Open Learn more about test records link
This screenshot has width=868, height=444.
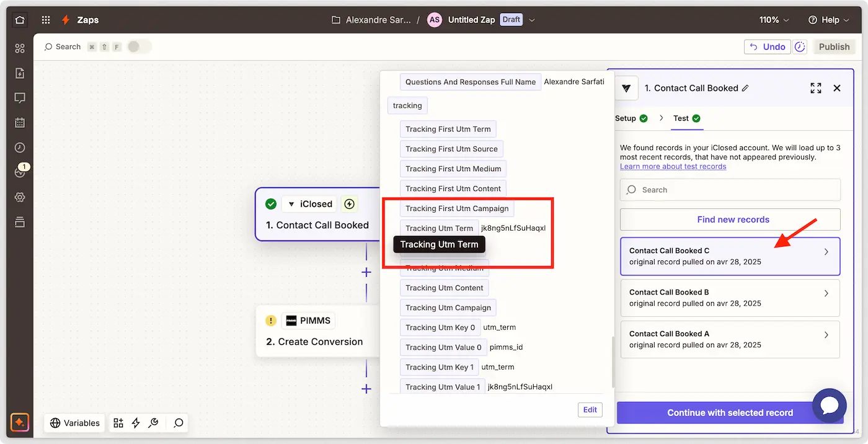673,166
